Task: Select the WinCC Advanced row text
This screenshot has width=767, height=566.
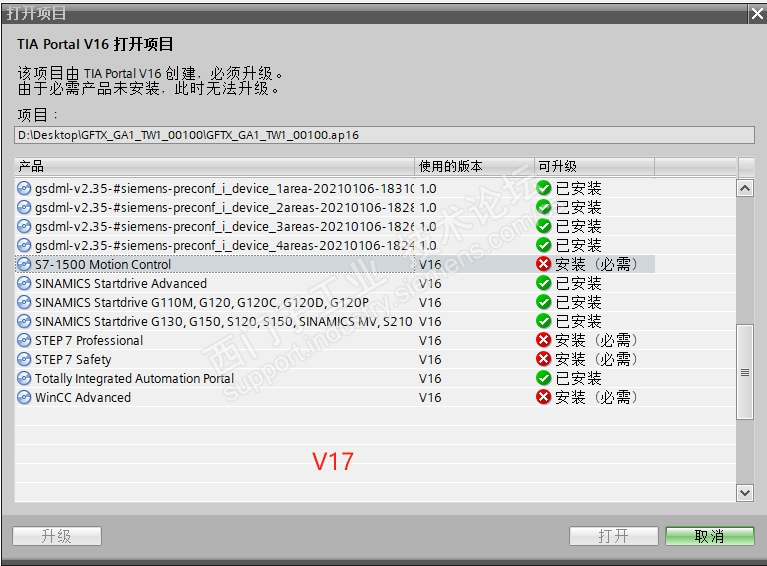Action: click(x=83, y=398)
